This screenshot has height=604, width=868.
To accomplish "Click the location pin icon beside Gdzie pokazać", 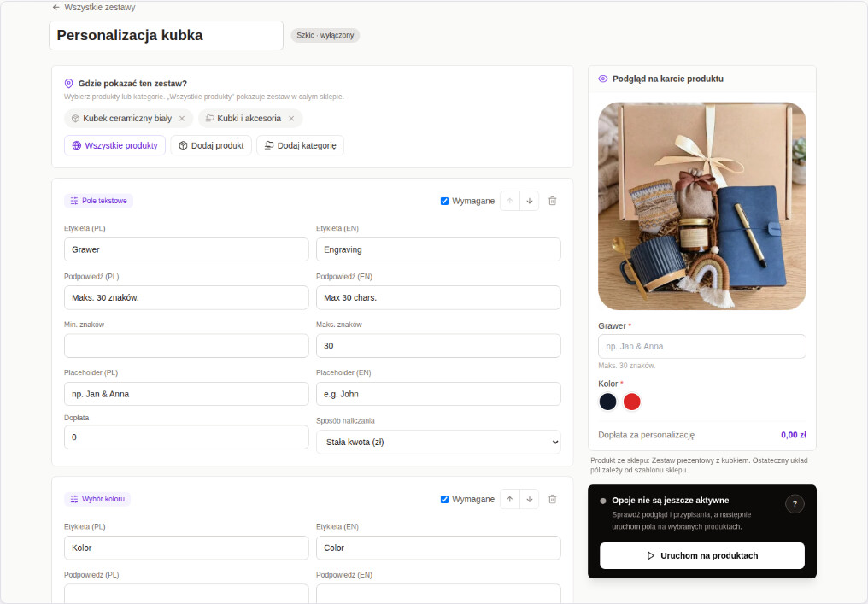I will [x=68, y=84].
